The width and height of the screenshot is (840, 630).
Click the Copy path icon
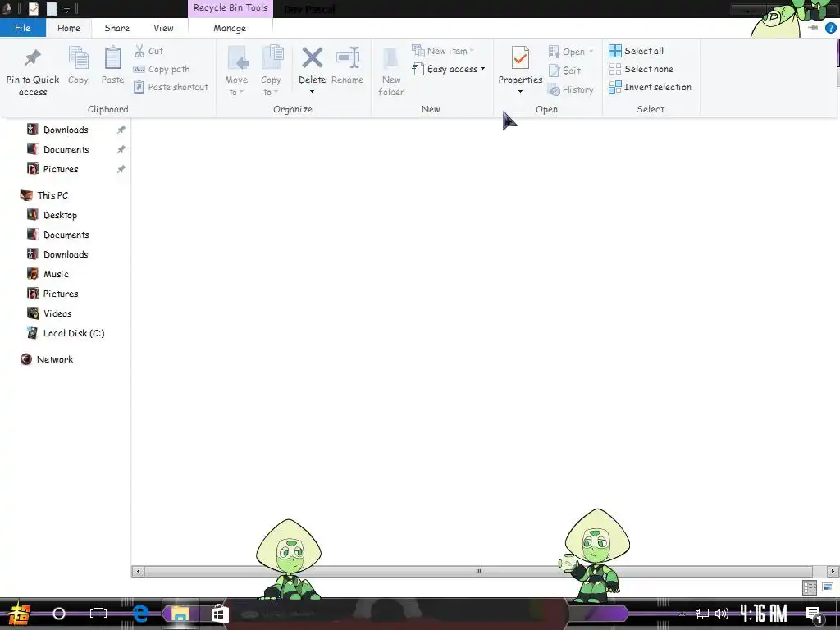139,69
